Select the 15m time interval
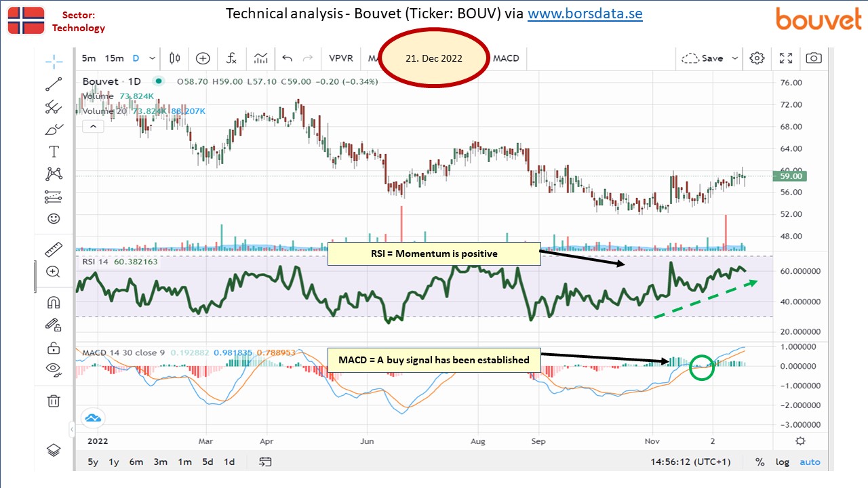This screenshot has width=868, height=488. [x=115, y=58]
